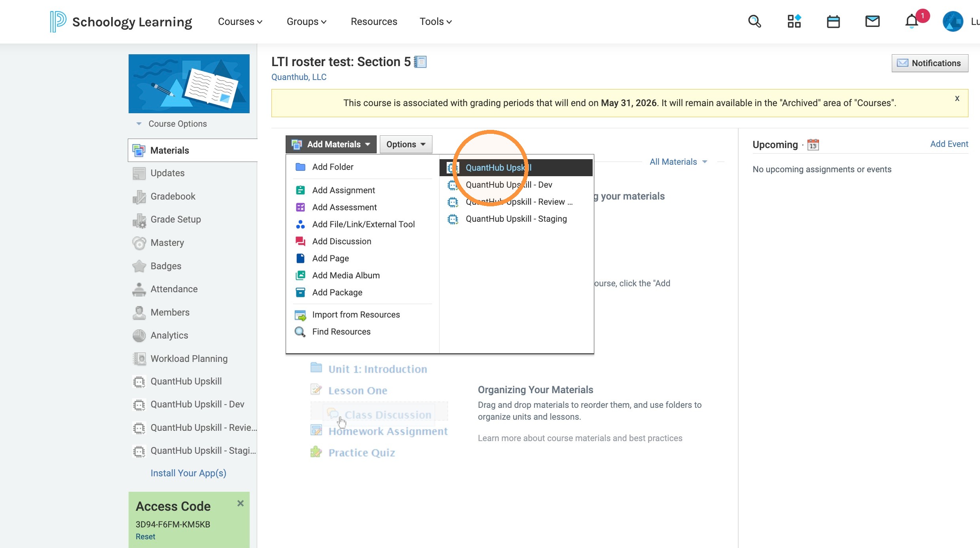Click the Add Package box icon
980x548 pixels.
300,292
